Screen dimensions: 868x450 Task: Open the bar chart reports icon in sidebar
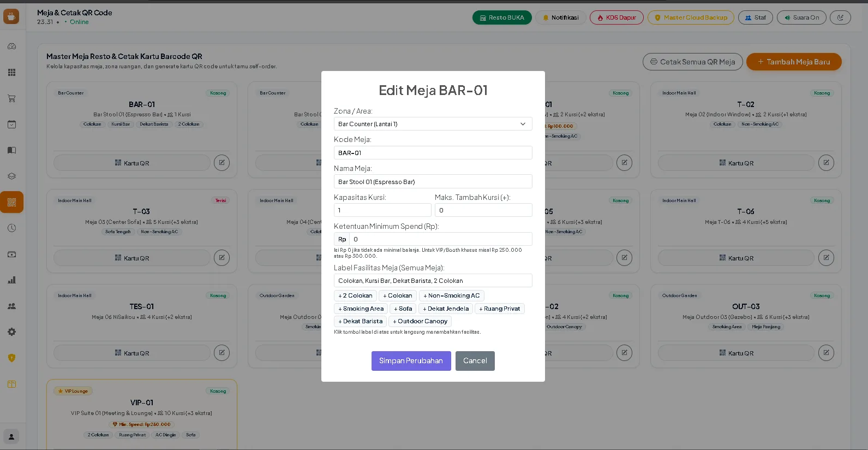click(11, 280)
